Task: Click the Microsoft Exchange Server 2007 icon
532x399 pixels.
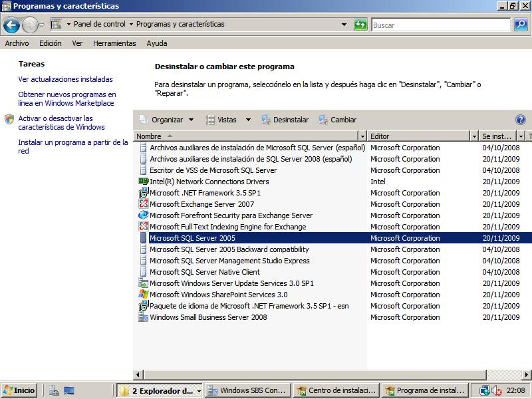Action: click(x=144, y=203)
